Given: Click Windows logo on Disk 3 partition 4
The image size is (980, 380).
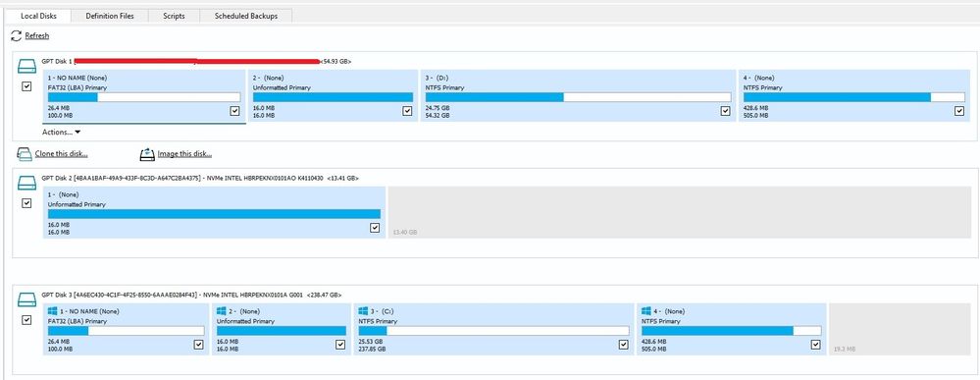Looking at the screenshot, I should pos(646,310).
